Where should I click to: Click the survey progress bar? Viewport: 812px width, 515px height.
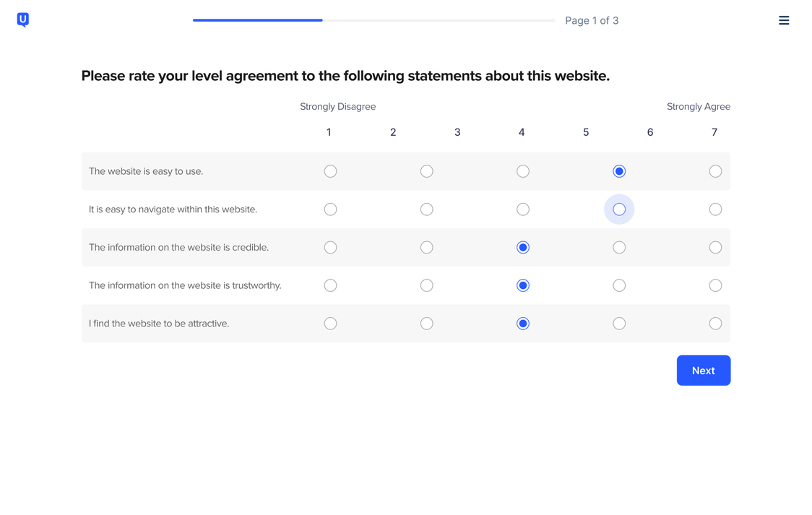click(373, 20)
